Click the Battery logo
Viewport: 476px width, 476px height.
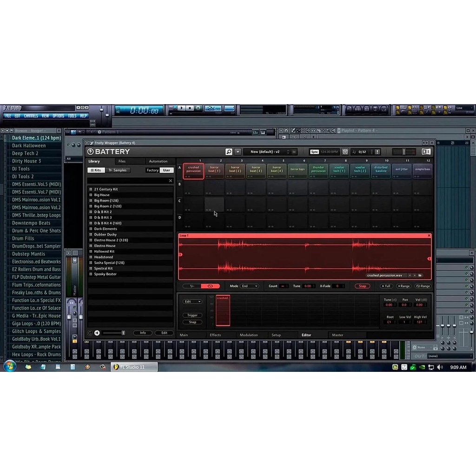click(108, 152)
